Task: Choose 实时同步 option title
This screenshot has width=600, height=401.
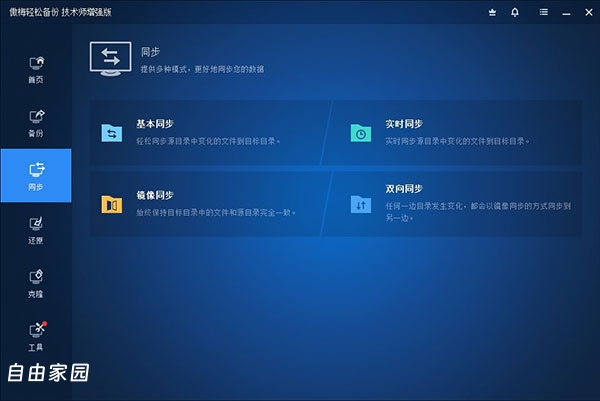Action: pyautogui.click(x=404, y=124)
